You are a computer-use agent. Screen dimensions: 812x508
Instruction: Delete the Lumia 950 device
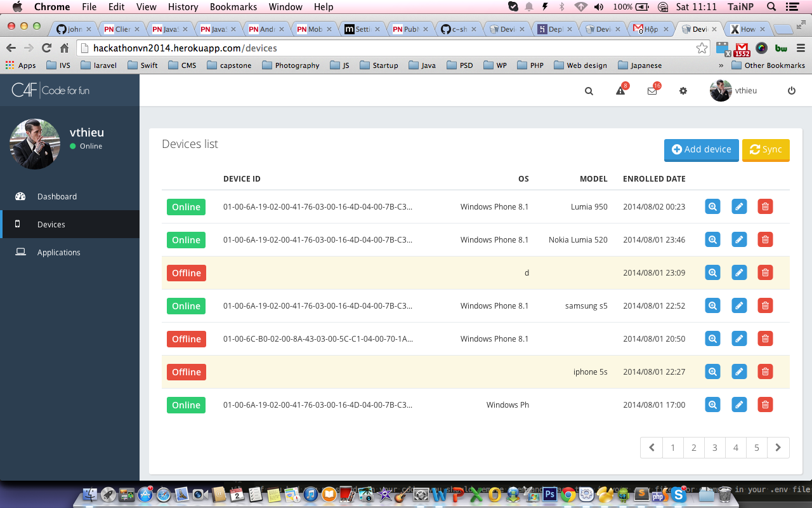click(x=765, y=206)
